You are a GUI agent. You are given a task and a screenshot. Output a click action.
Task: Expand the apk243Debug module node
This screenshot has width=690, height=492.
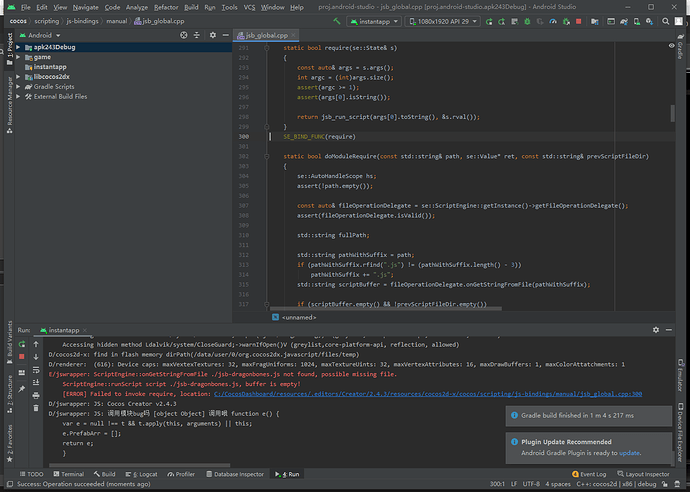point(20,47)
